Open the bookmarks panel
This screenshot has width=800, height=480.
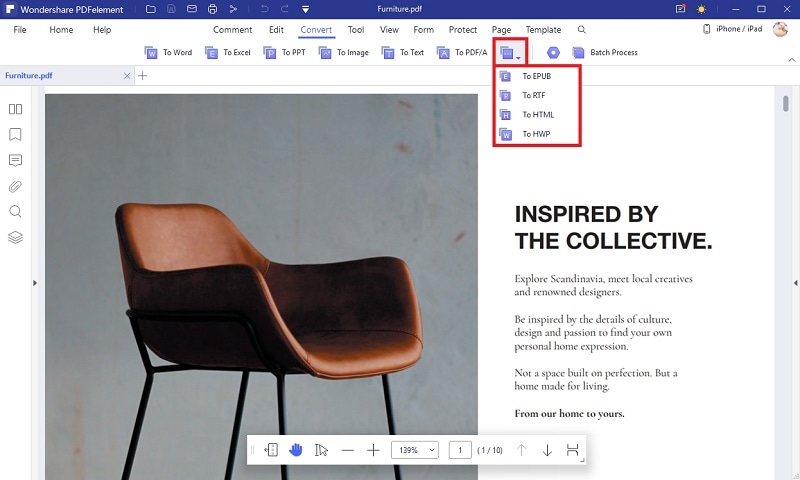pos(15,135)
